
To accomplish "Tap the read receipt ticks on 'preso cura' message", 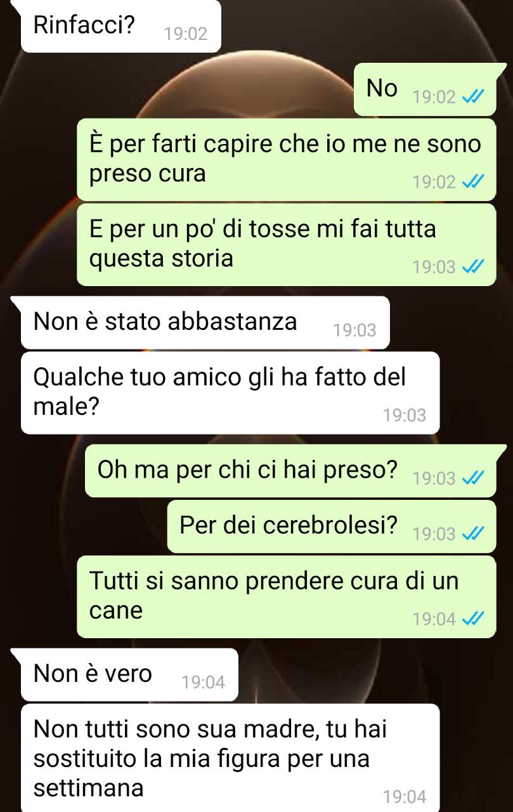I will tap(474, 183).
